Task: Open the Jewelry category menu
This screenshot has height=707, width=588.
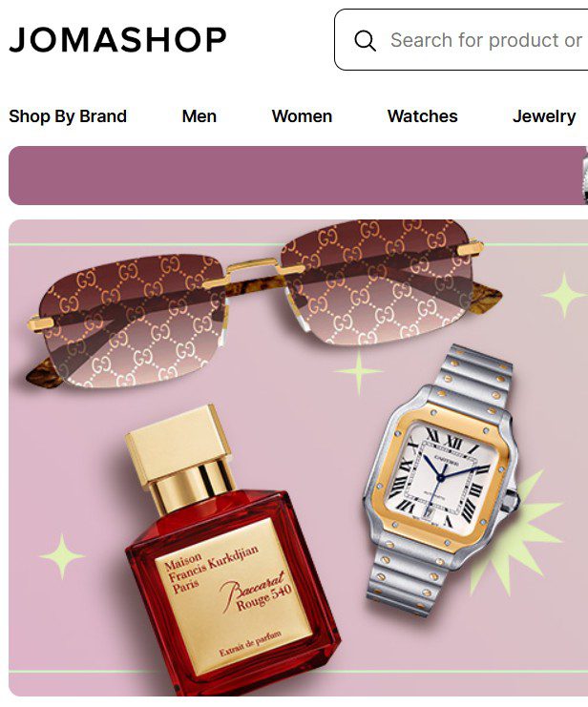Action: [x=544, y=116]
